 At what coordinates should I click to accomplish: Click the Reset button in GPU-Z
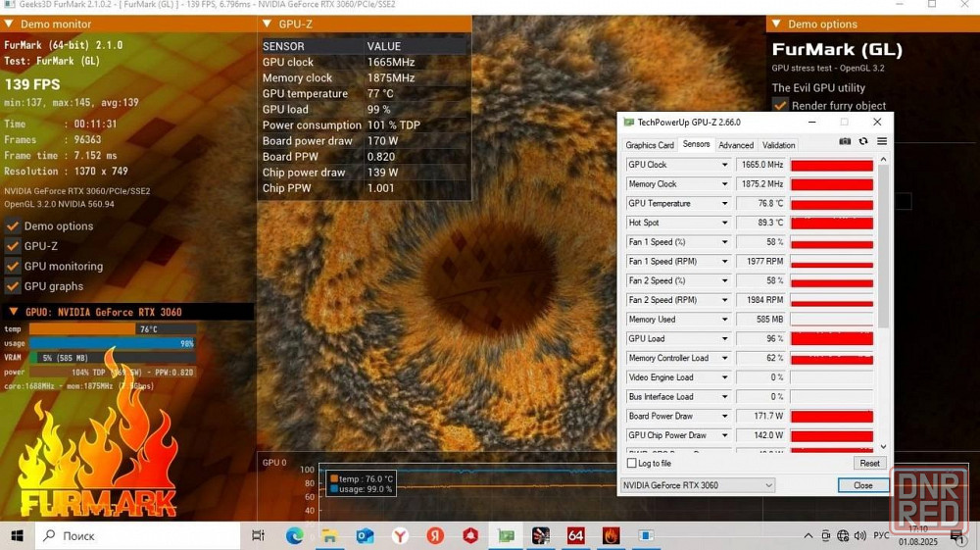pyautogui.click(x=869, y=463)
